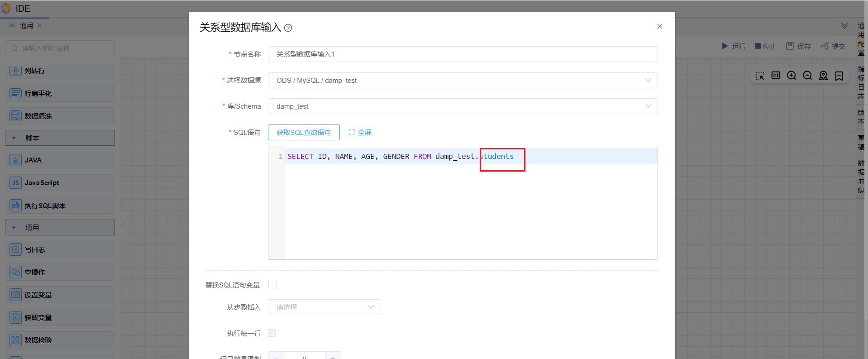Image resolution: width=868 pixels, height=359 pixels.
Task: Click the 获取SQL查询语句 button
Action: coord(304,133)
